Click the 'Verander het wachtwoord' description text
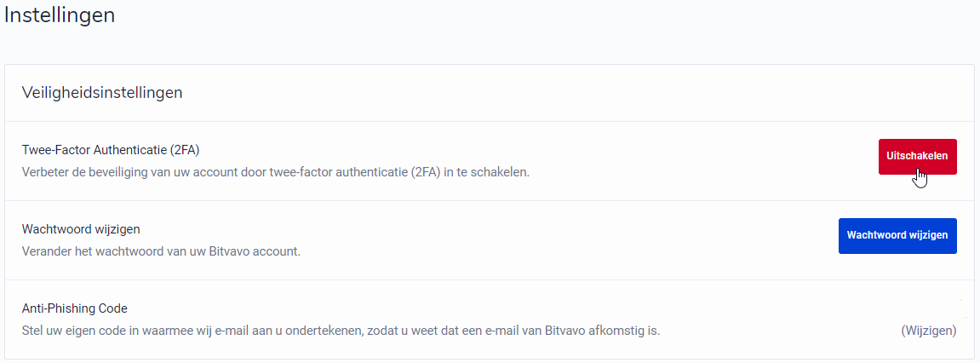This screenshot has width=980, height=363. coord(161,251)
